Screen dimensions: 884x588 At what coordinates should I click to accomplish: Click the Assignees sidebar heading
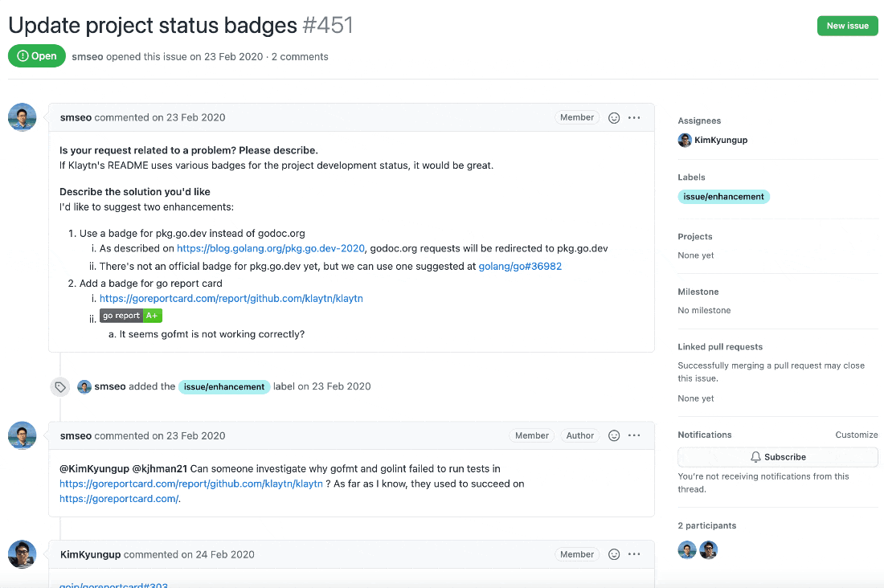pyautogui.click(x=699, y=120)
